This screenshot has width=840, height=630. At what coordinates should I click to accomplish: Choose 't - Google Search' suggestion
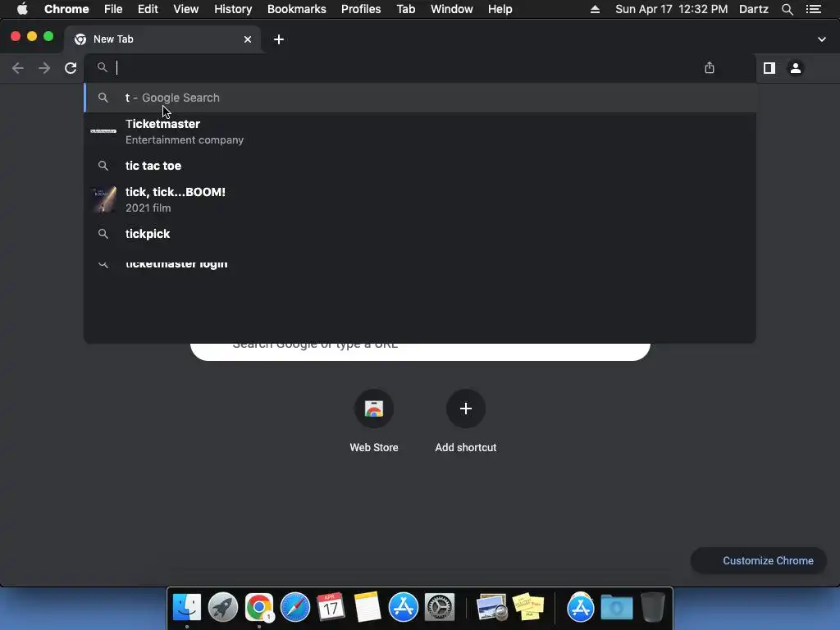[420, 98]
